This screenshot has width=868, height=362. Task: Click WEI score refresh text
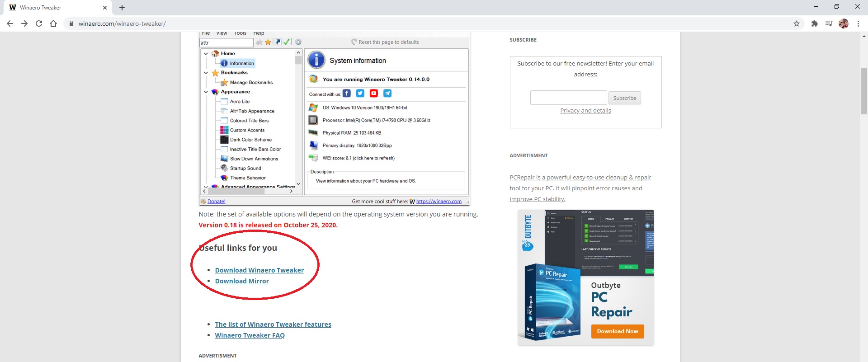tap(359, 158)
